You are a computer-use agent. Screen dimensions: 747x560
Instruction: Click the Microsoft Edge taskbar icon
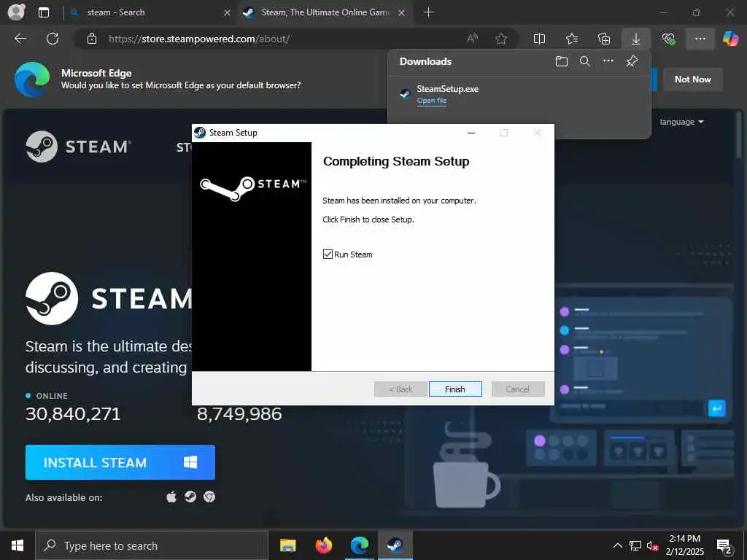[360, 545]
